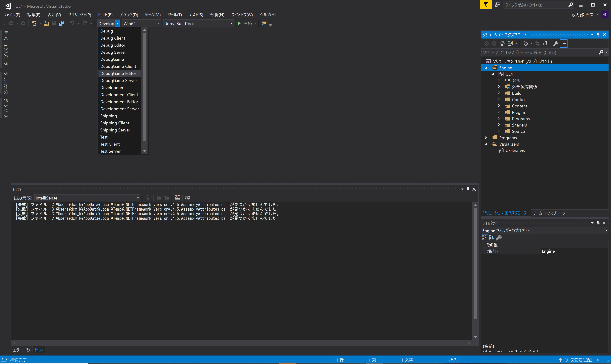Click the 開始 start debugging button

point(247,24)
